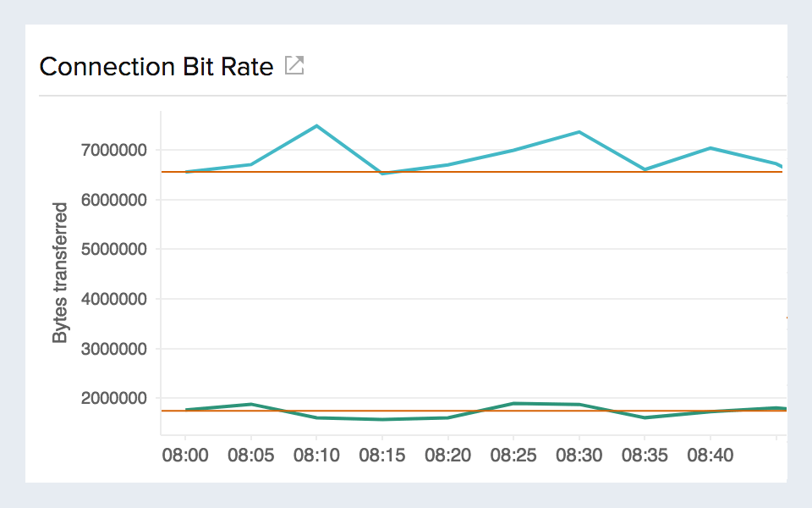Select the cyan line peak at 08:30
The width and height of the screenshot is (812, 508).
tap(580, 131)
